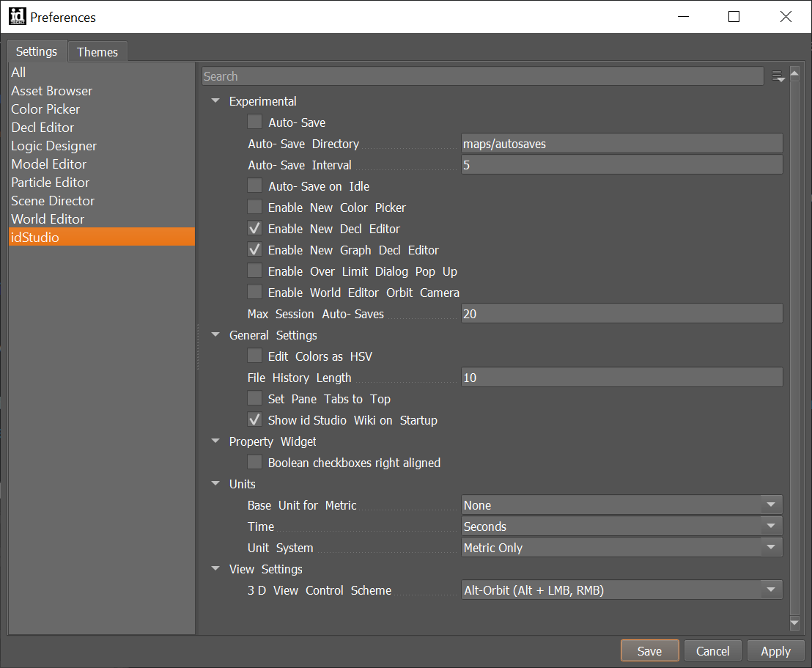The image size is (812, 668).
Task: Open Scene Director settings category
Action: tap(101, 201)
